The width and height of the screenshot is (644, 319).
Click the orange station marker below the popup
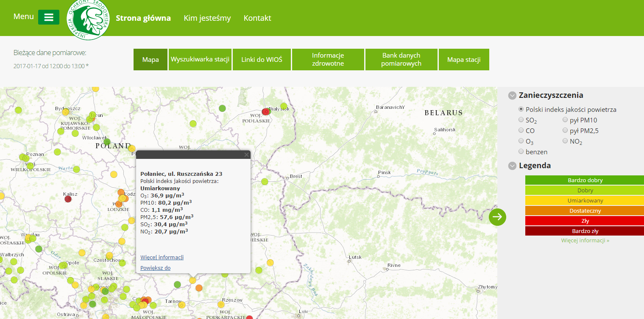tap(199, 288)
